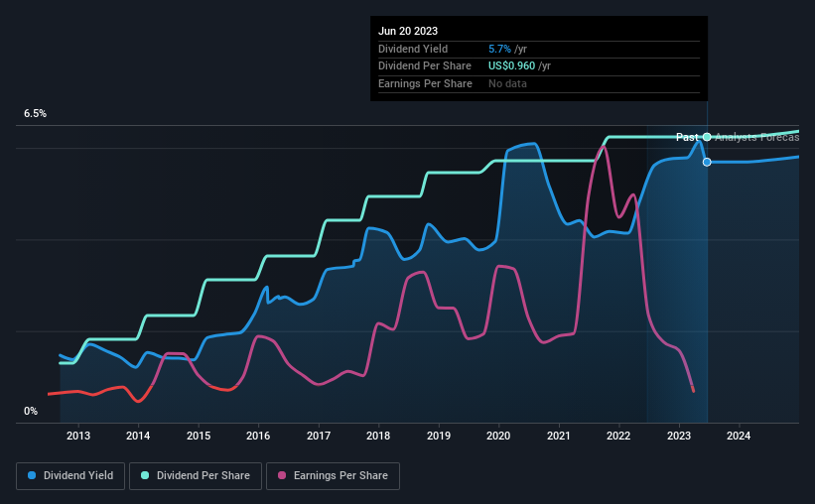
Task: Click the 2014 x-axis label
Action: point(138,436)
